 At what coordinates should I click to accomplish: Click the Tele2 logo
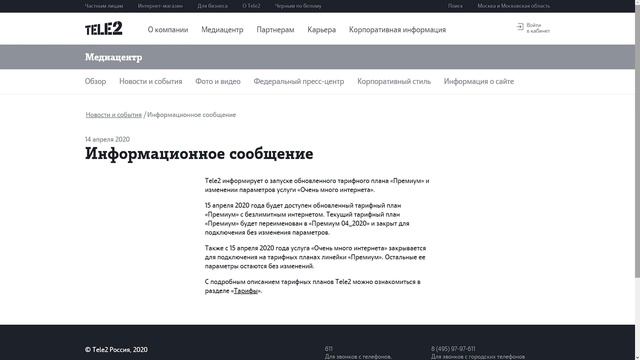pos(104,29)
